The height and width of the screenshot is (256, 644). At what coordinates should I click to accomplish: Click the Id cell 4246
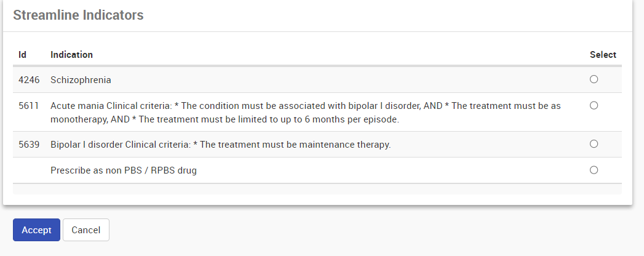(29, 80)
